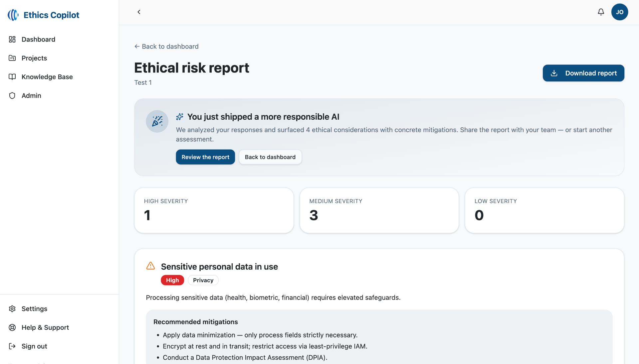Open notifications via the bell icon
The height and width of the screenshot is (364, 639).
point(601,12)
